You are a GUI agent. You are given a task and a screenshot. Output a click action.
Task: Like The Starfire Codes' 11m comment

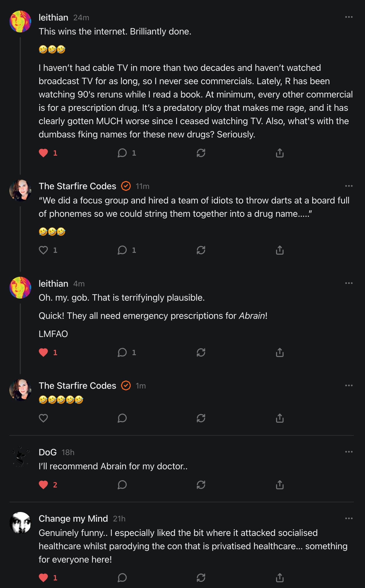[x=43, y=250]
